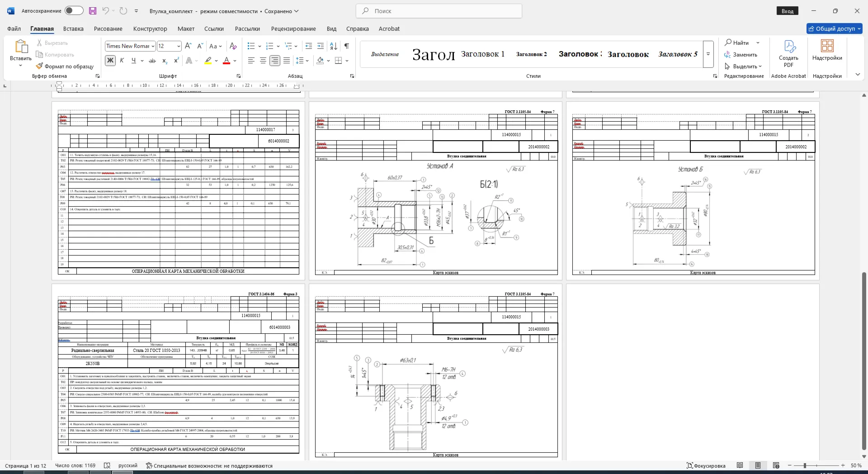Screen dimensions: 868x474
Task: Redo the last action
Action: [x=123, y=11]
